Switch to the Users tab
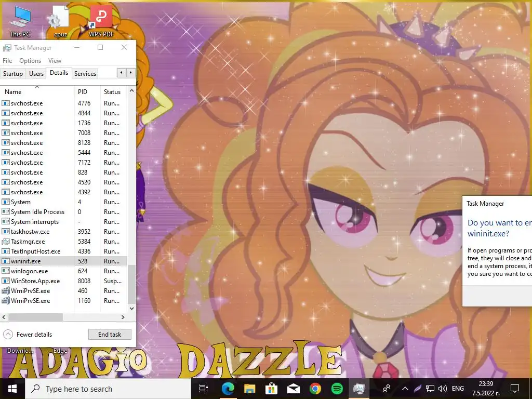The height and width of the screenshot is (399, 532). click(x=36, y=74)
